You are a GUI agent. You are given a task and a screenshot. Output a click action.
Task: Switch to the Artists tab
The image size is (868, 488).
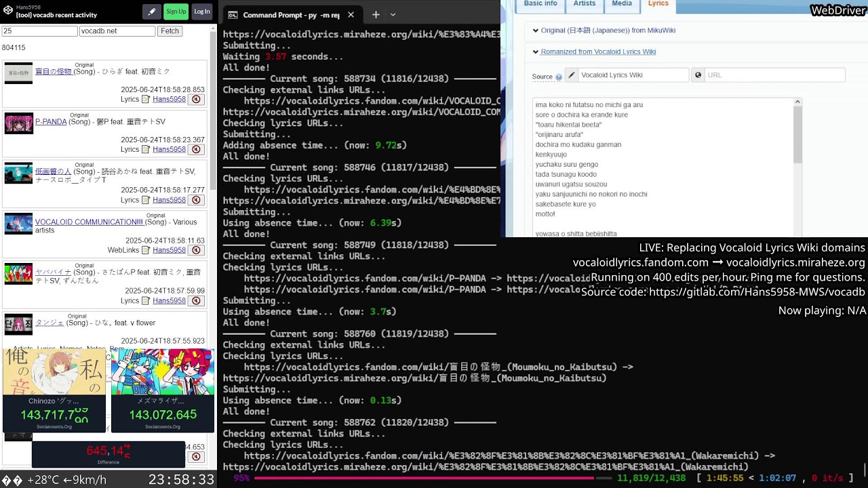pyautogui.click(x=585, y=5)
